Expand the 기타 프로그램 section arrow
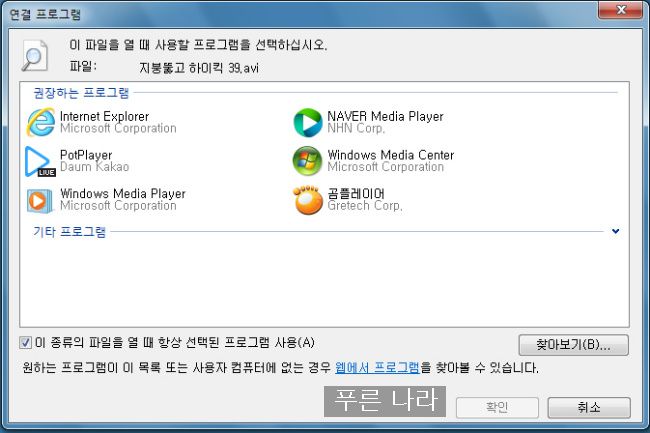650x433 pixels. click(x=616, y=231)
